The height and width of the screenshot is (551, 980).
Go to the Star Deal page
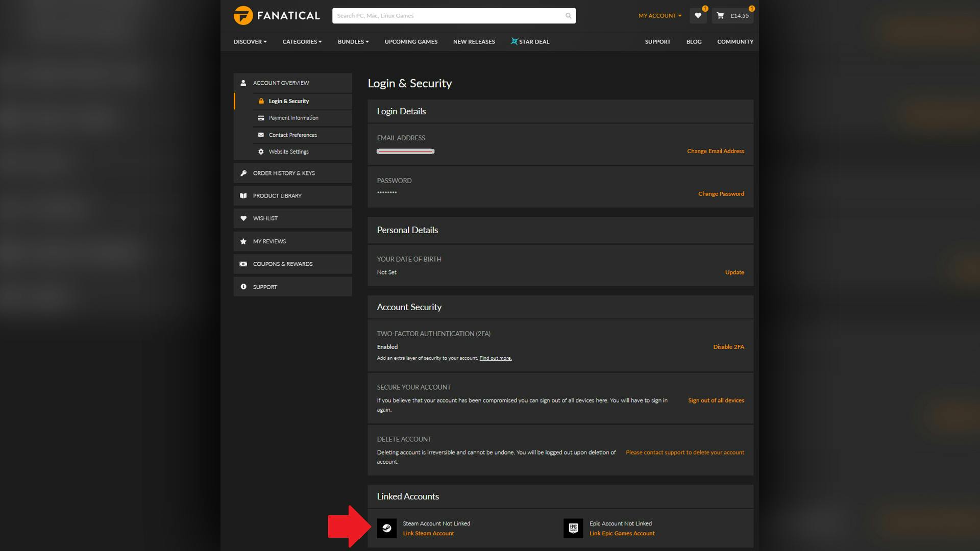coord(530,42)
